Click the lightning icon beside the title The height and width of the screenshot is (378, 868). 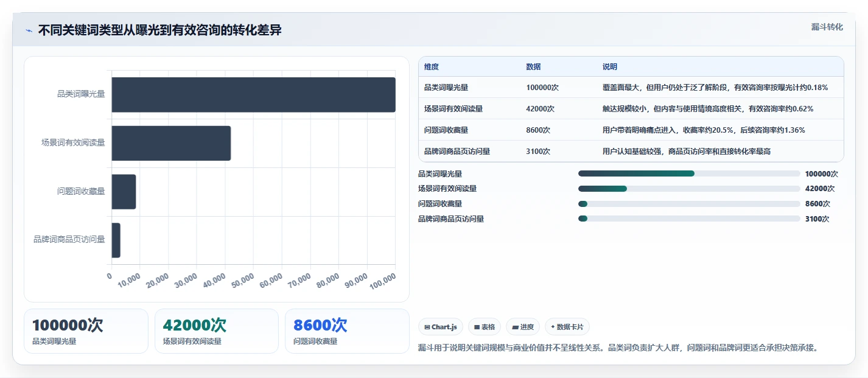point(29,30)
